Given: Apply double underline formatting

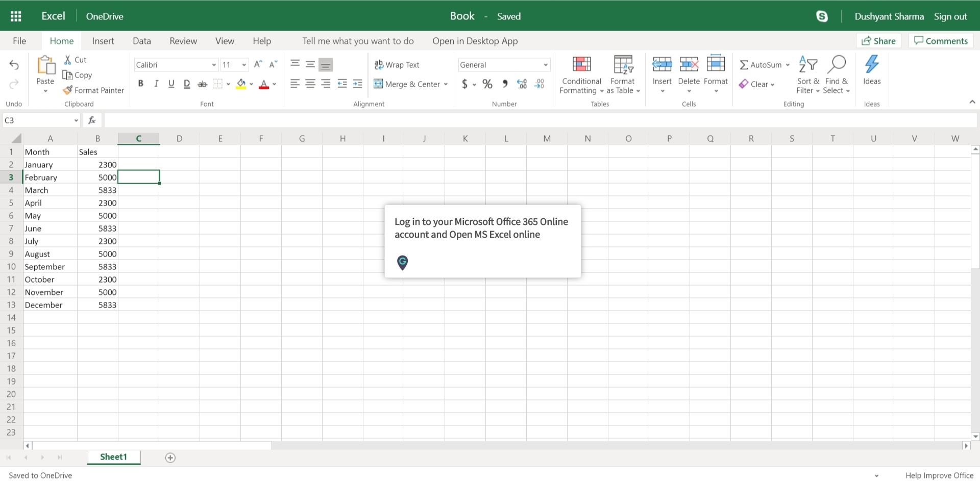Looking at the screenshot, I should point(187,84).
